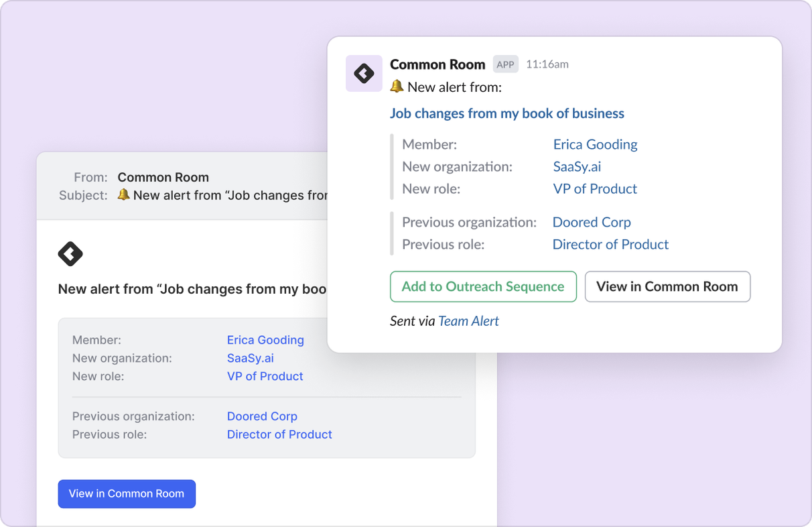The image size is (812, 527).
Task: Click the Common Room sender name in Slack
Action: pyautogui.click(x=437, y=64)
